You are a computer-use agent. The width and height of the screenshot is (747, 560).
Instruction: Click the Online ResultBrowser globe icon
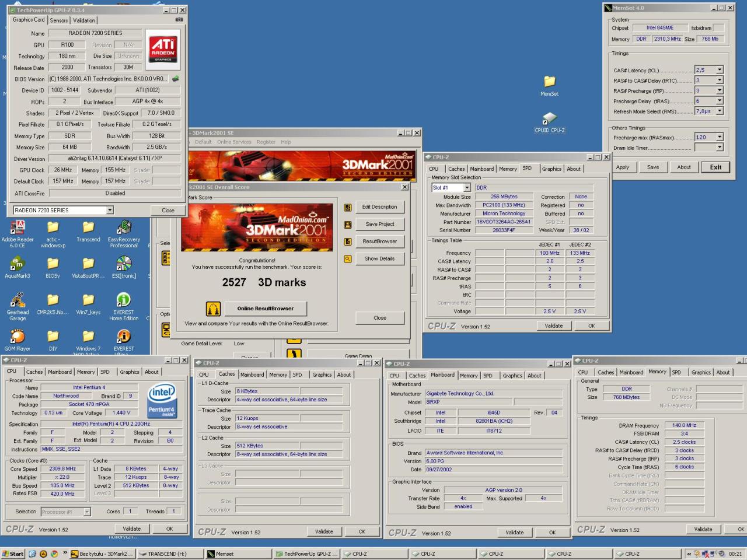(x=214, y=309)
